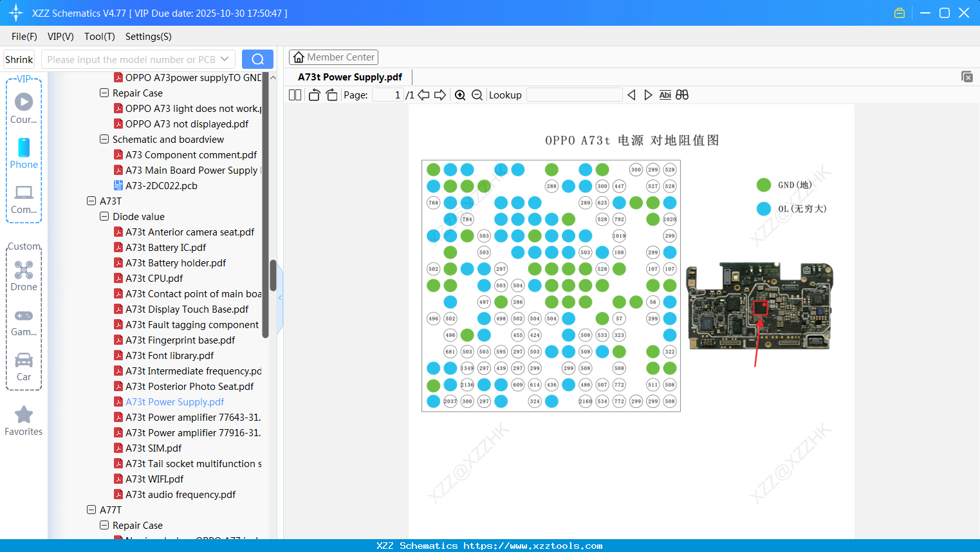Zoom out of the PDF
The width and height of the screenshot is (980, 552).
477,95
